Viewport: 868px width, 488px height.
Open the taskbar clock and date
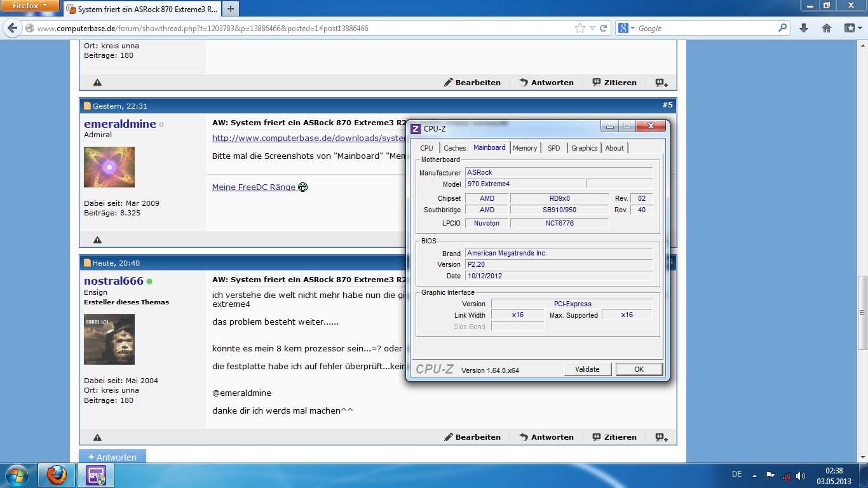click(x=834, y=476)
